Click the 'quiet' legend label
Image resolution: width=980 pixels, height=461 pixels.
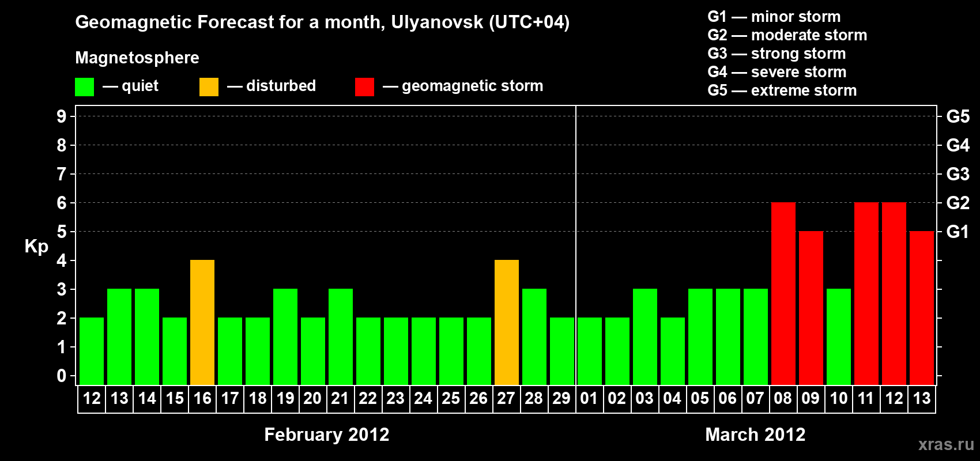(140, 86)
